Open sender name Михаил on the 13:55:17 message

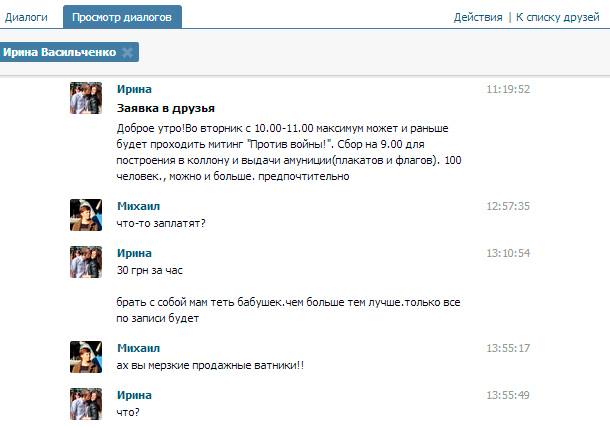(138, 348)
